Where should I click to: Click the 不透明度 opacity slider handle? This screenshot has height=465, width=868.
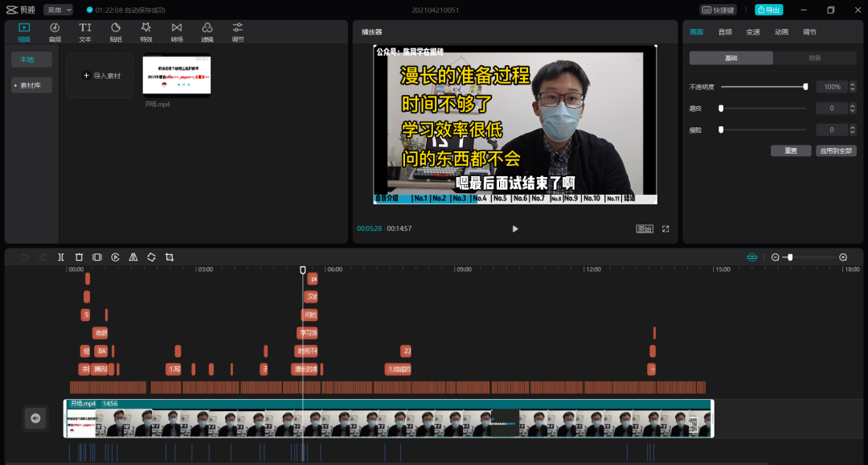[x=805, y=86]
